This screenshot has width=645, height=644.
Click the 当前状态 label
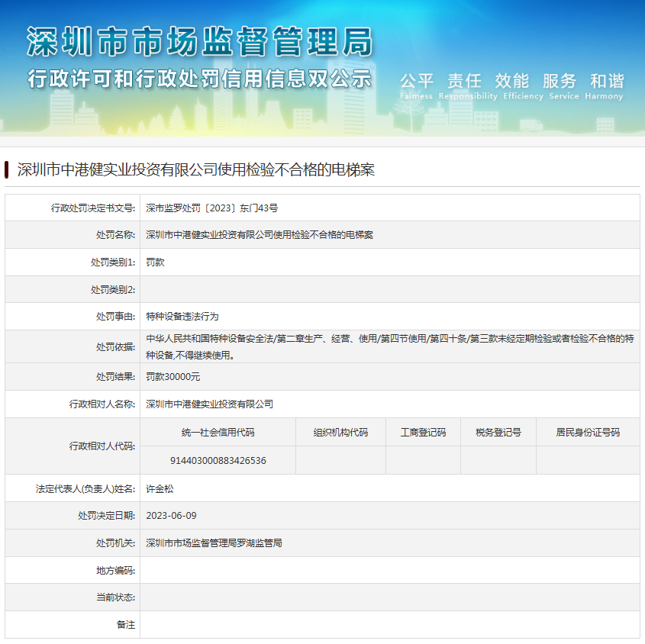point(115,597)
